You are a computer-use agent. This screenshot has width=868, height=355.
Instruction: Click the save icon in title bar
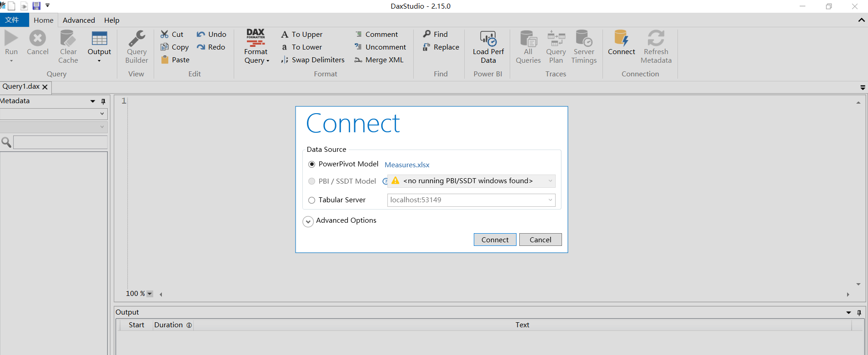pyautogui.click(x=36, y=6)
